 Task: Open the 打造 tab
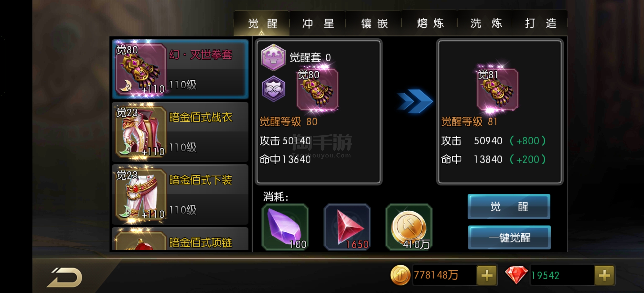540,23
